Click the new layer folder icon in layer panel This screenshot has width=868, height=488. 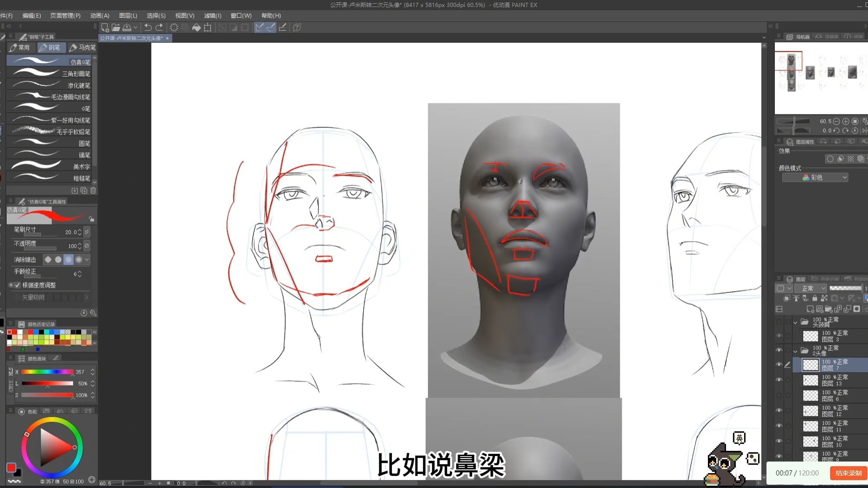click(x=829, y=309)
